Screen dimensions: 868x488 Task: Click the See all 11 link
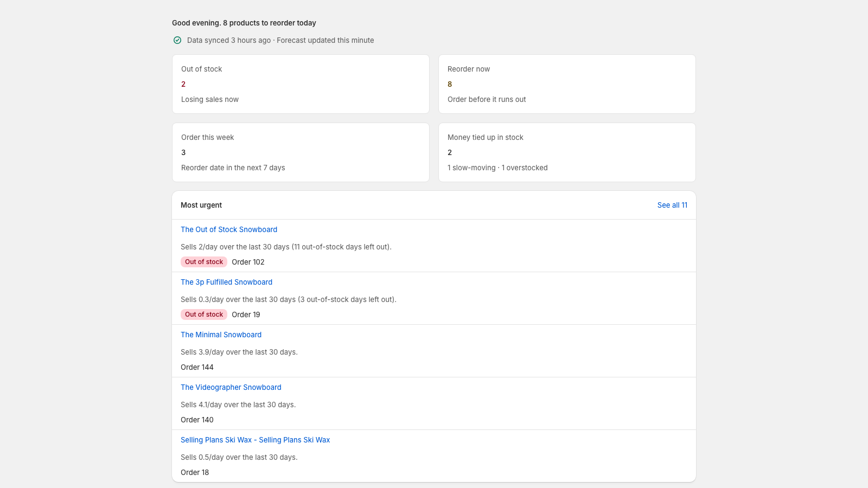point(672,205)
